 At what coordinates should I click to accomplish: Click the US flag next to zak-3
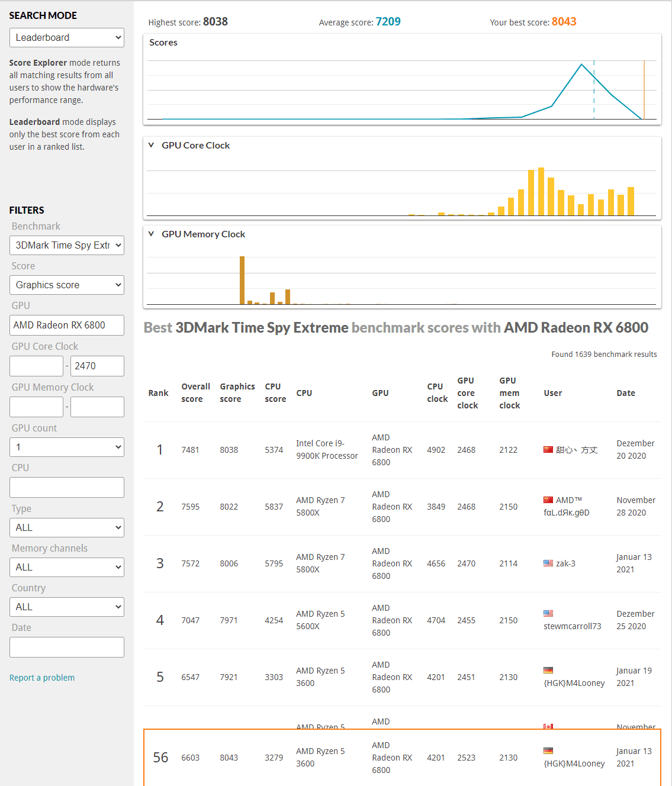coord(548,563)
